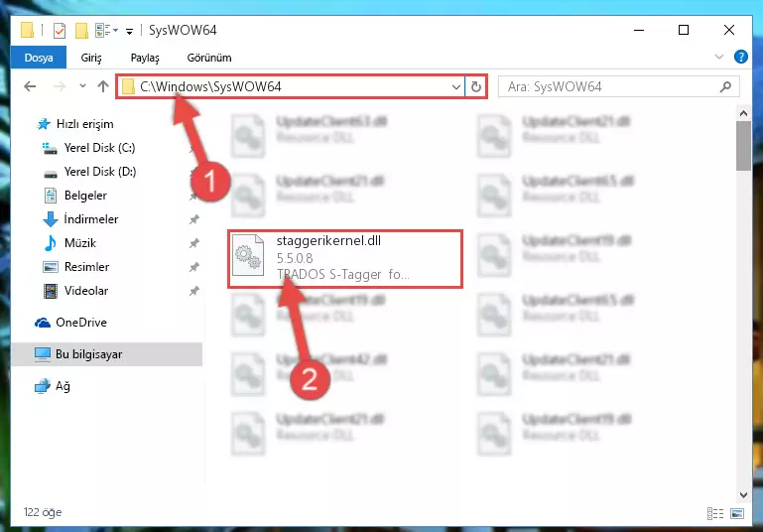Screen dimensions: 763x532
Task: Click the vertical scrollbar thumb
Action: 743,146
